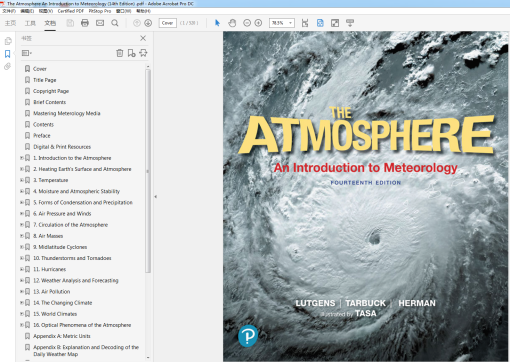The height and width of the screenshot is (362, 510).
Task: Click the Print icon in toolbar
Action: coord(85,23)
